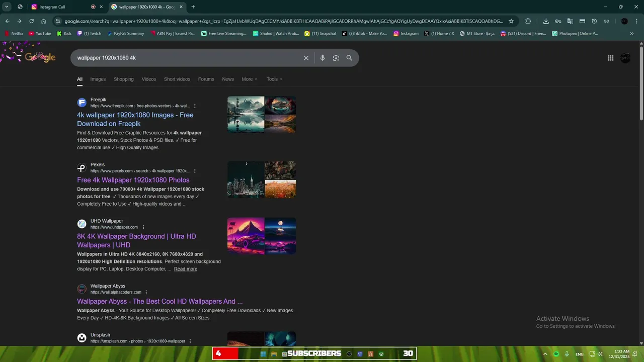Click Read more under UHD Wallpaper result

pos(186,269)
